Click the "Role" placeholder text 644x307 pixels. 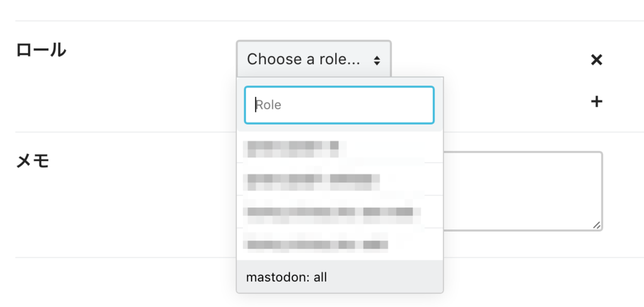[269, 105]
